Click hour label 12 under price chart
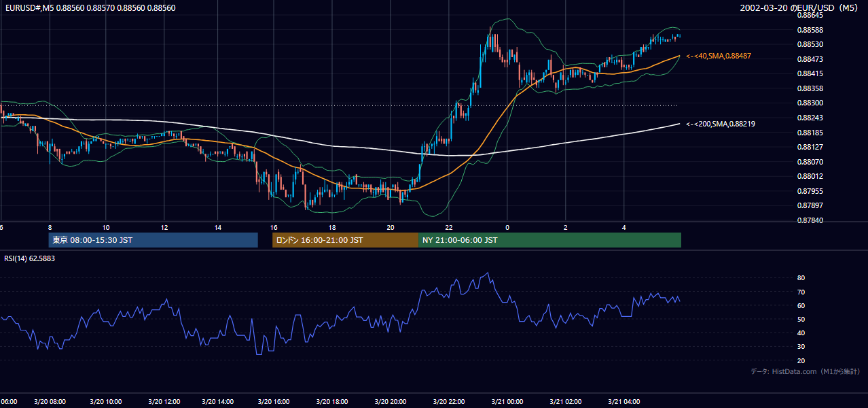Screen dimensions: 868x408 [164, 227]
